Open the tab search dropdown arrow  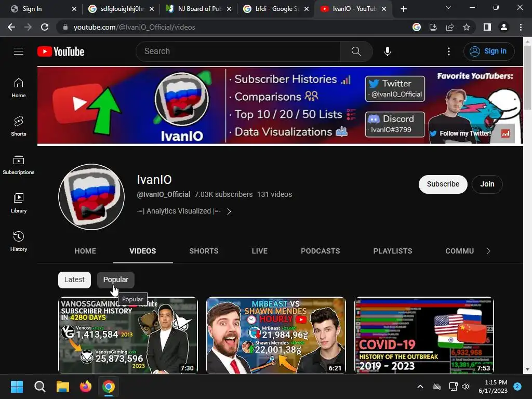click(448, 7)
